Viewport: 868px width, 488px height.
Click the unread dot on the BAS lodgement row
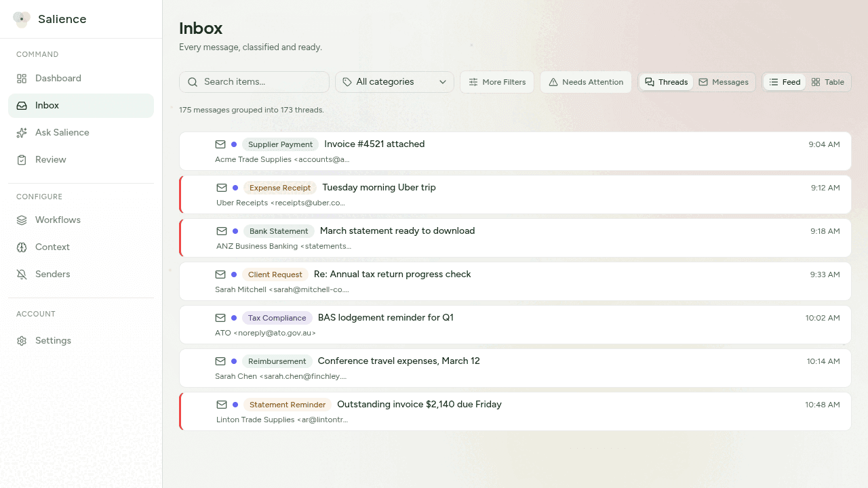pos(234,318)
